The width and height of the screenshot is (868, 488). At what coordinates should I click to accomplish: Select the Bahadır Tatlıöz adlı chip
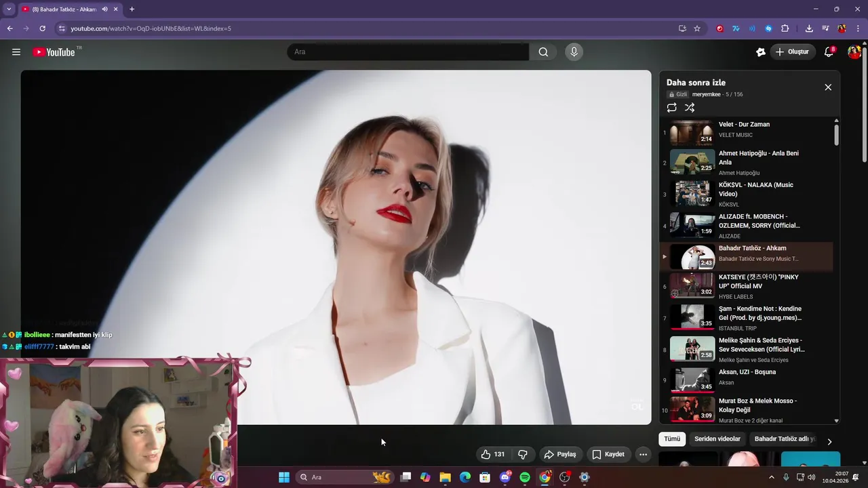point(785,439)
